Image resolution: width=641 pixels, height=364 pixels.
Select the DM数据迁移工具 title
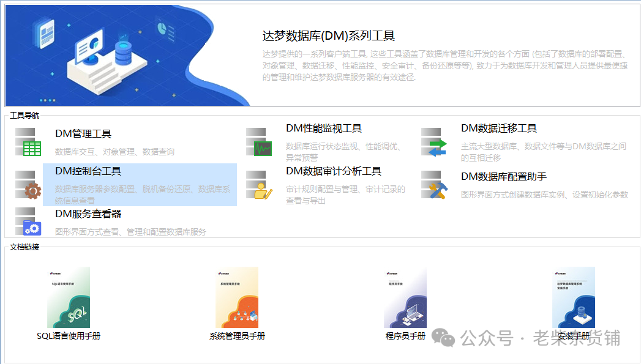pyautogui.click(x=499, y=128)
